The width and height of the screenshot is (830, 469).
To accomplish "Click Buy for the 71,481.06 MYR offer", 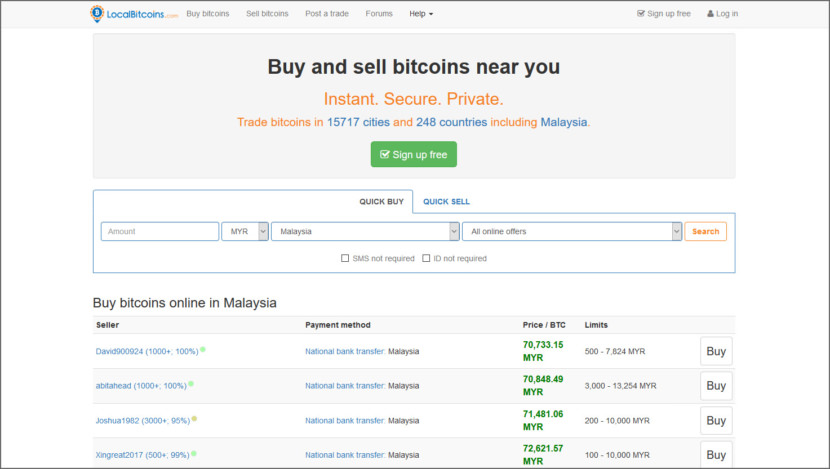I will click(x=716, y=420).
